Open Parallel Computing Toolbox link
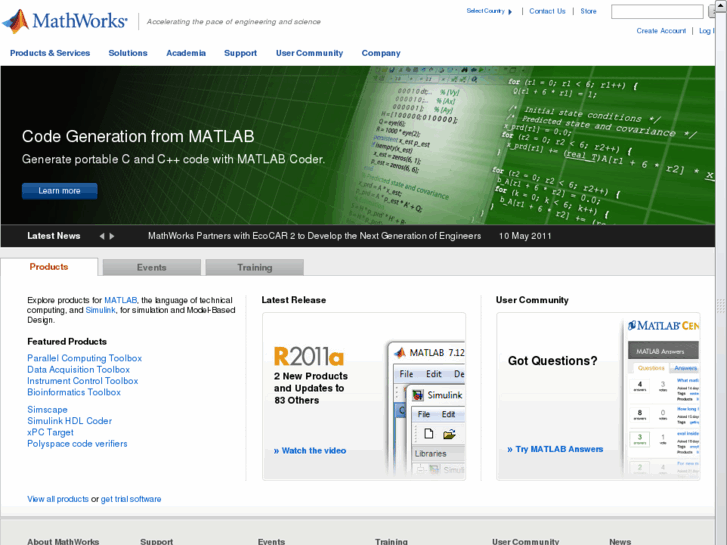Viewport: 727px width, 545px height. pos(84,358)
